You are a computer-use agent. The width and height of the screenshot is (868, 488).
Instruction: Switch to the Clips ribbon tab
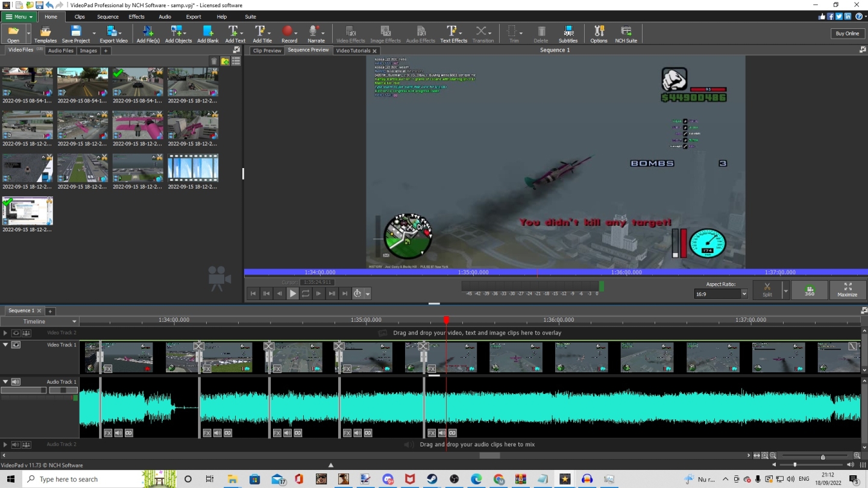click(x=80, y=17)
